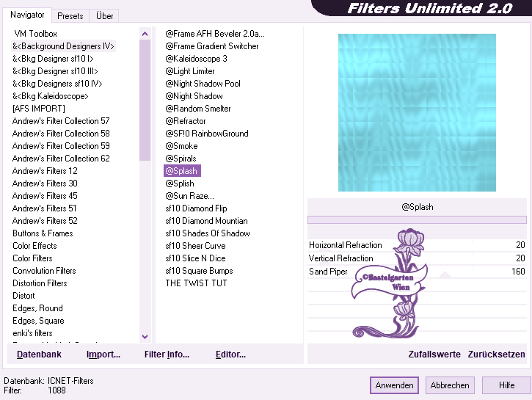Select Edges, Round category
Screen dimensions: 532x400
37,308
